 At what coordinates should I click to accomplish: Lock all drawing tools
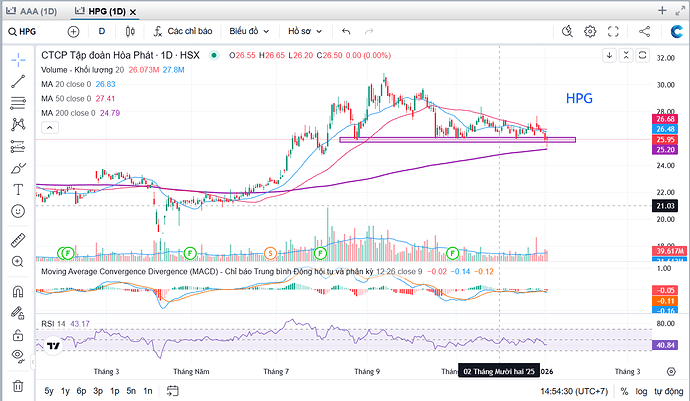18,335
